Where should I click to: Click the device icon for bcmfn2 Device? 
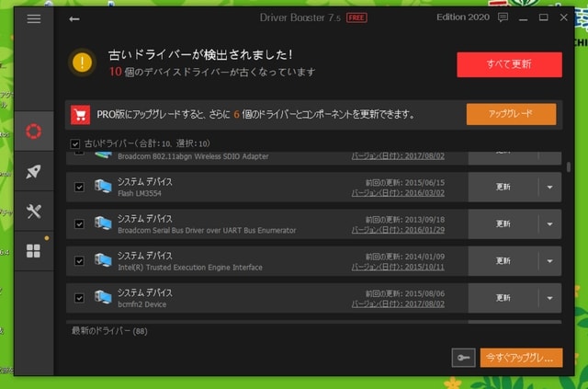pyautogui.click(x=103, y=297)
